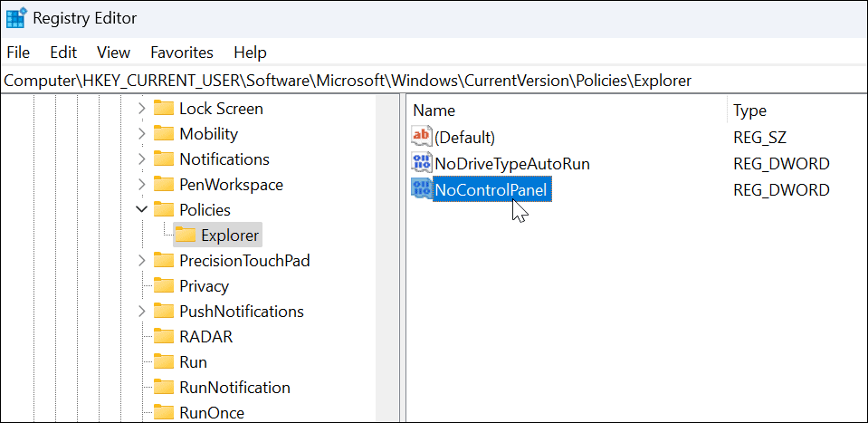Screen dimensions: 868x423
Task: Open the View menu
Action: pos(114,53)
